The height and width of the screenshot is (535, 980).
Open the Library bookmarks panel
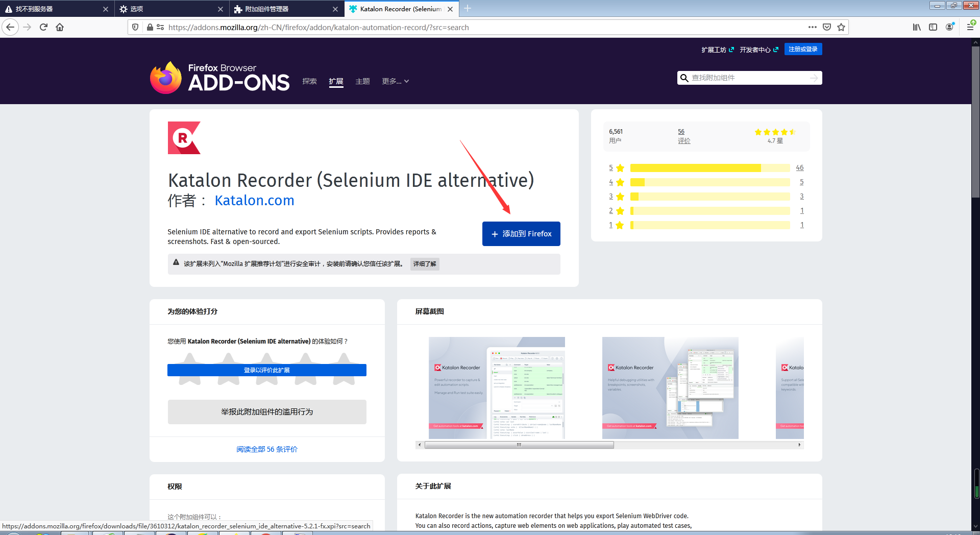pyautogui.click(x=917, y=27)
